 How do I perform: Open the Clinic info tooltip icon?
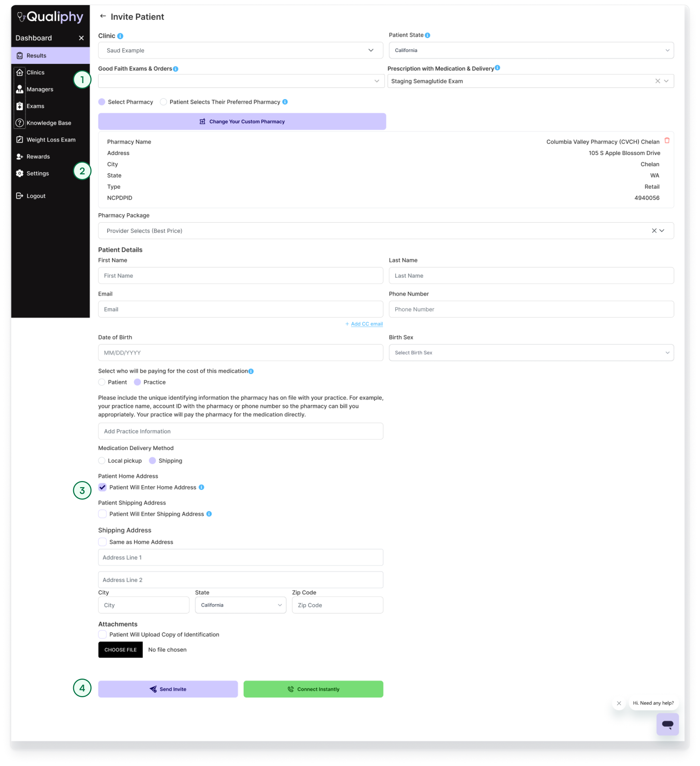(120, 36)
